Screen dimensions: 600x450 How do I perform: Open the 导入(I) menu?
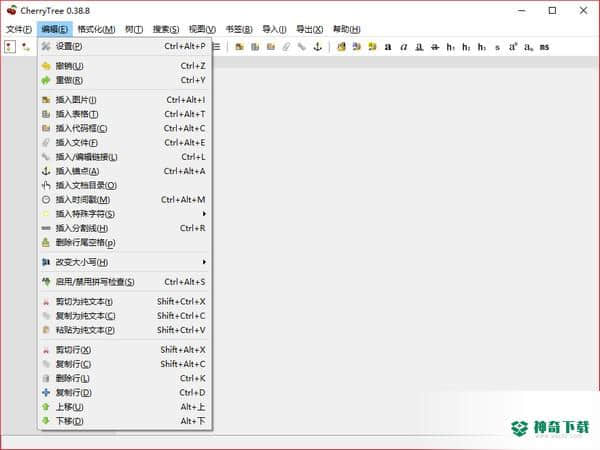point(274,29)
